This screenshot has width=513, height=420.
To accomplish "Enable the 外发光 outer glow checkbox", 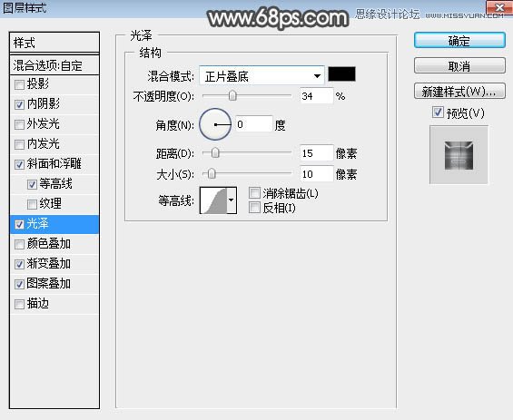I will (x=19, y=124).
